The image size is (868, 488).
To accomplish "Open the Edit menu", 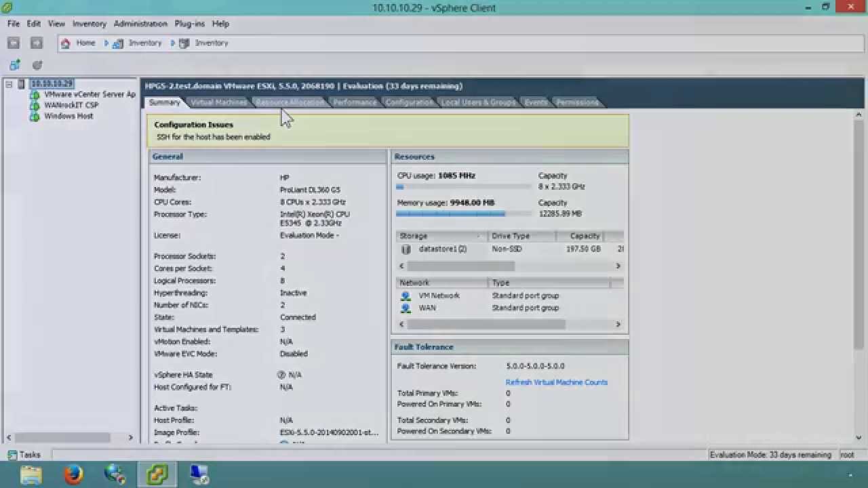I will (34, 24).
